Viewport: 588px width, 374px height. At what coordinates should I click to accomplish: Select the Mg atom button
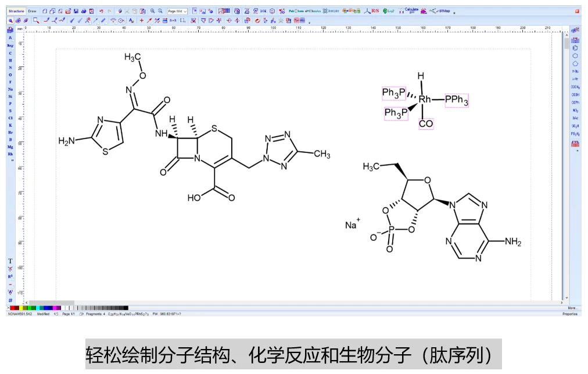pos(10,147)
